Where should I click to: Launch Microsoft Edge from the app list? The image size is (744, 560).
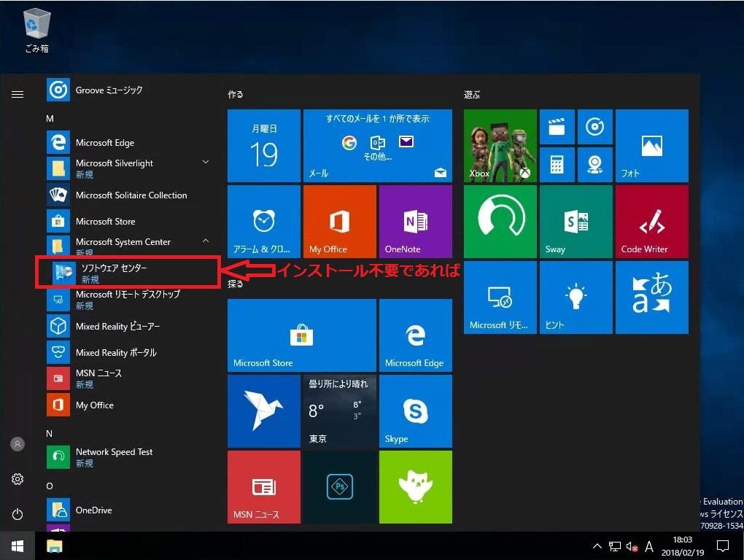click(x=128, y=142)
